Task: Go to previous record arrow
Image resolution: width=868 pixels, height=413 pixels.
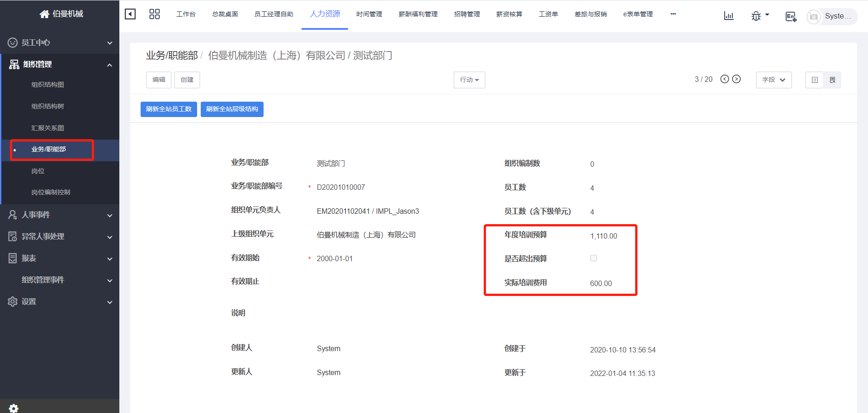Action: tap(725, 79)
